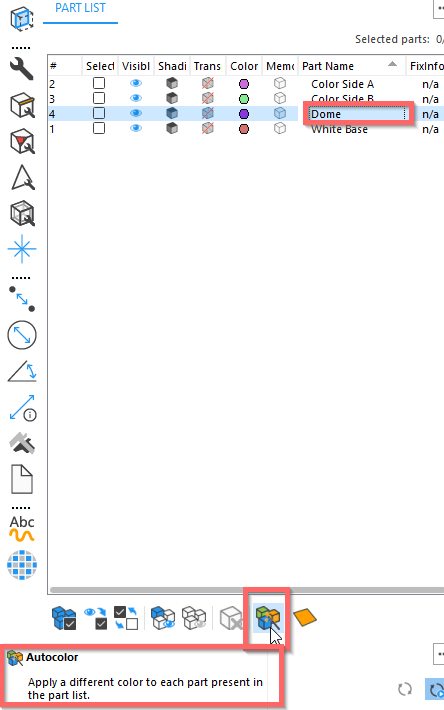Screen dimensions: 444x710
Task: Click the blank document page icon
Action: point(22,479)
